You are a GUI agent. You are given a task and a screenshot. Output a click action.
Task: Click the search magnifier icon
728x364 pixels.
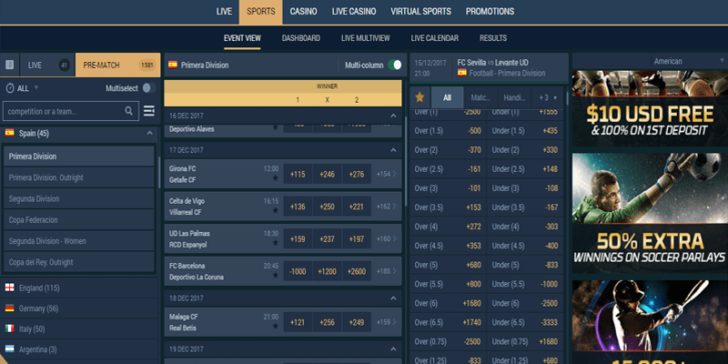[x=129, y=111]
